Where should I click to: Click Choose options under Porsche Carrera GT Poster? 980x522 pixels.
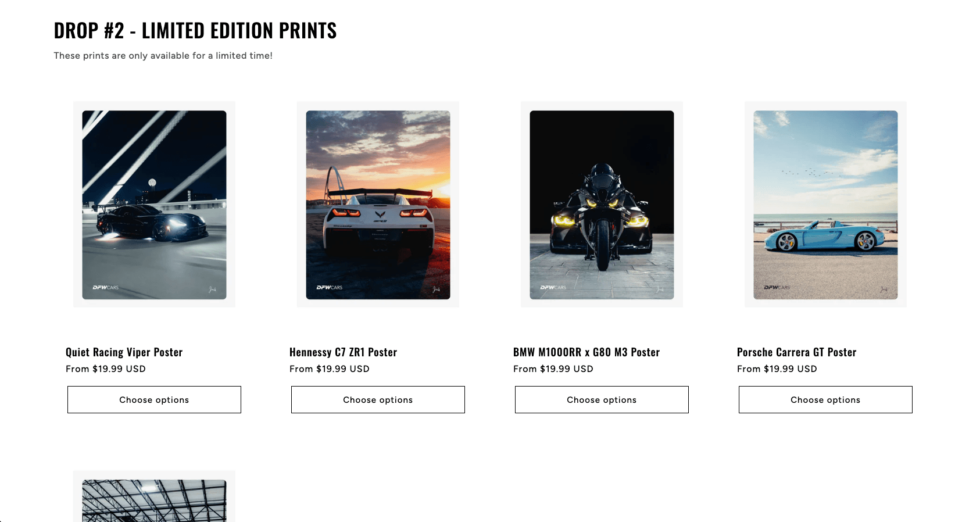pyautogui.click(x=825, y=399)
